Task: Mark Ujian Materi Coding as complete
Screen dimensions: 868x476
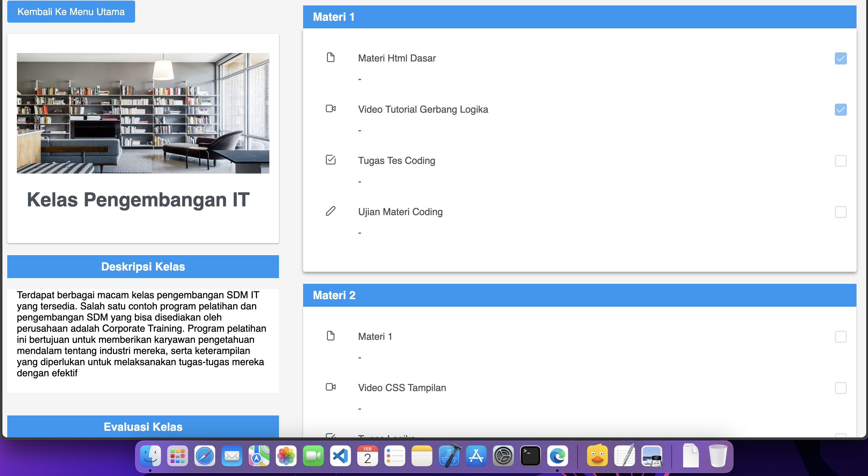Action: click(840, 212)
